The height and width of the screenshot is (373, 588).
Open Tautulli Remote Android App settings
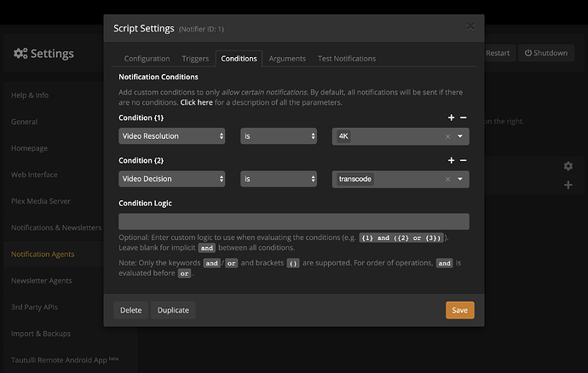[x=65, y=360]
